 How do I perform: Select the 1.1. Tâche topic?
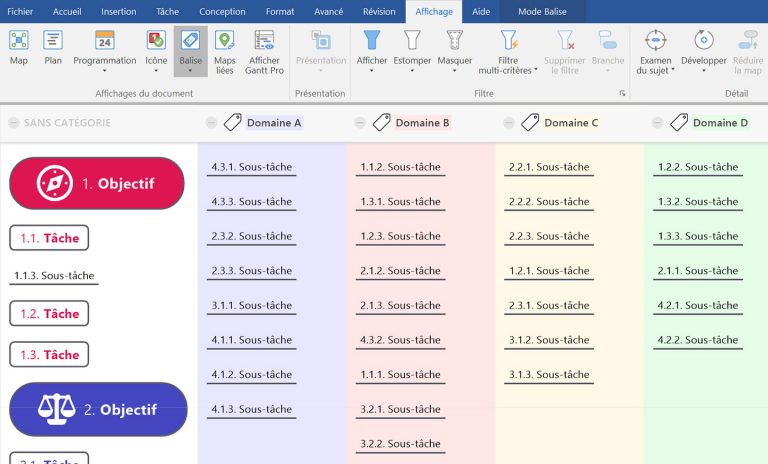coord(49,238)
